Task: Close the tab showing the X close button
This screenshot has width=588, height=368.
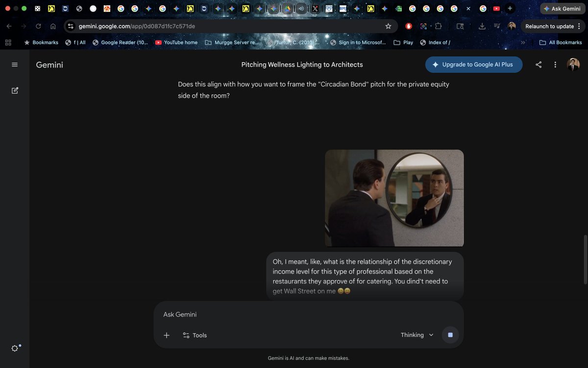Action: [468, 8]
